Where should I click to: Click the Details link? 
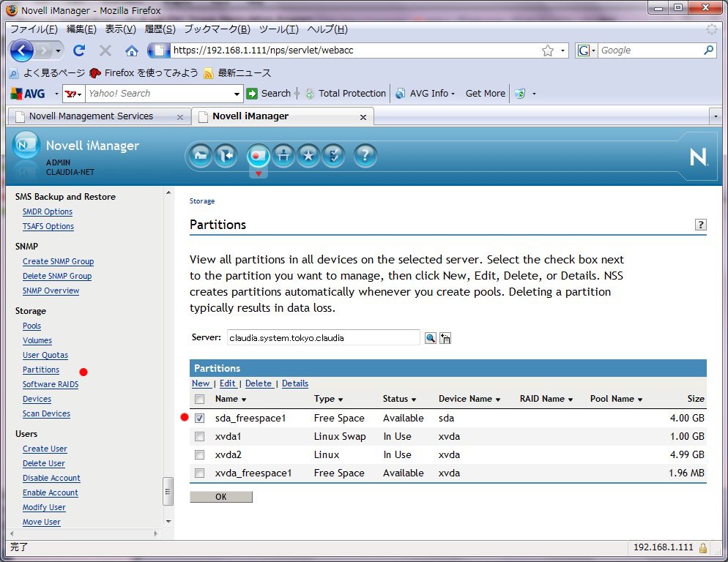point(295,383)
